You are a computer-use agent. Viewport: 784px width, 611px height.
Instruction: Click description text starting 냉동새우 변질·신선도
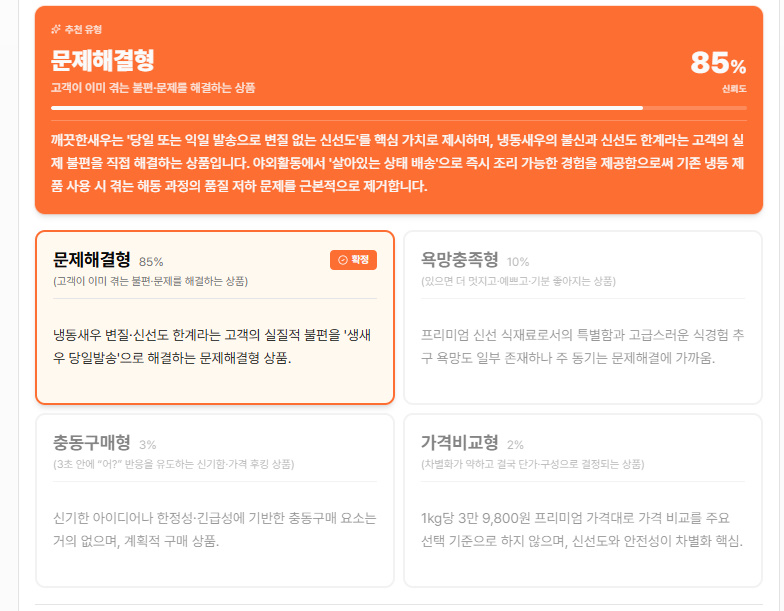click(212, 346)
